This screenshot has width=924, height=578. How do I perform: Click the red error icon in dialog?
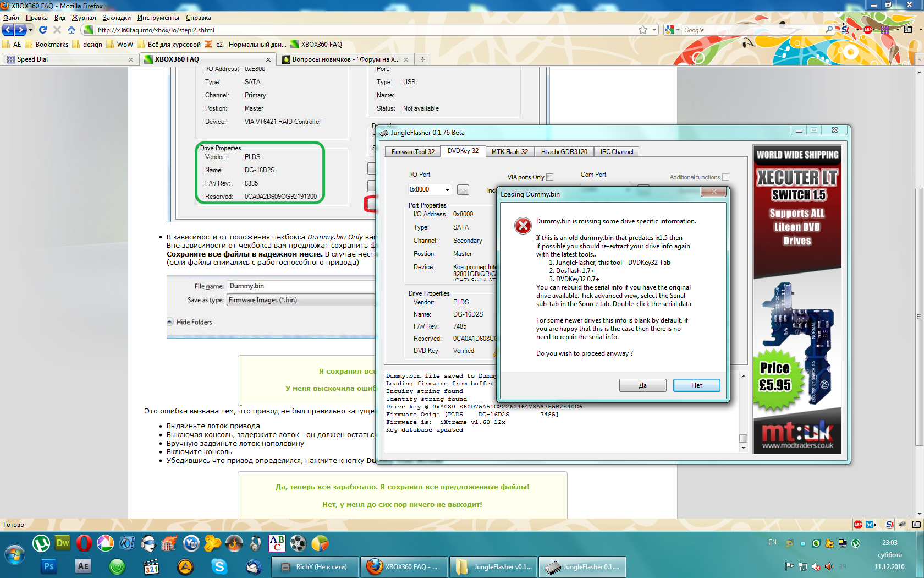(x=522, y=225)
